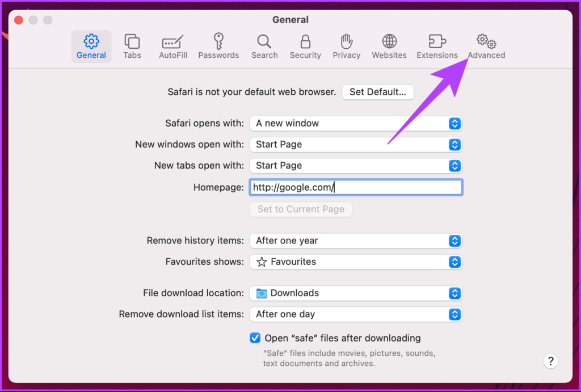Screen dimensions: 581x392
Task: Select the General preferences tab
Action: click(x=91, y=47)
